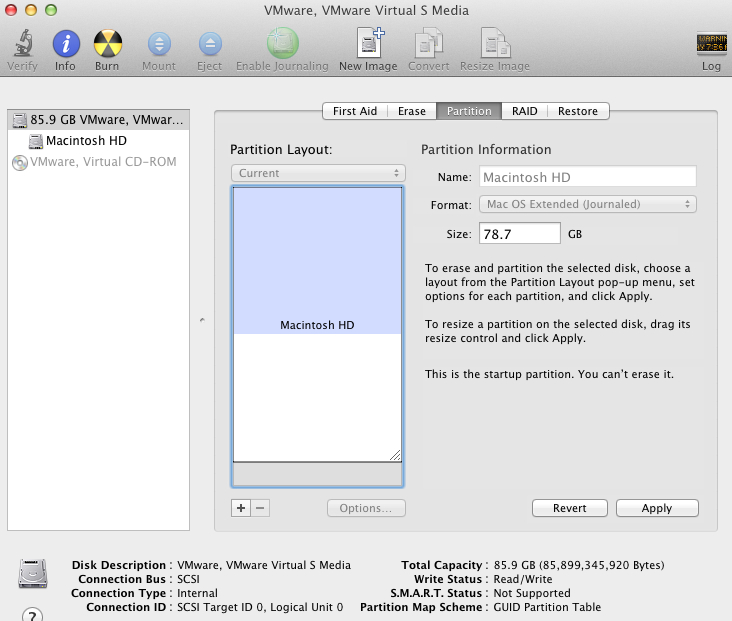Click the Convert toolbar icon
The height and width of the screenshot is (621, 732).
coord(429,42)
